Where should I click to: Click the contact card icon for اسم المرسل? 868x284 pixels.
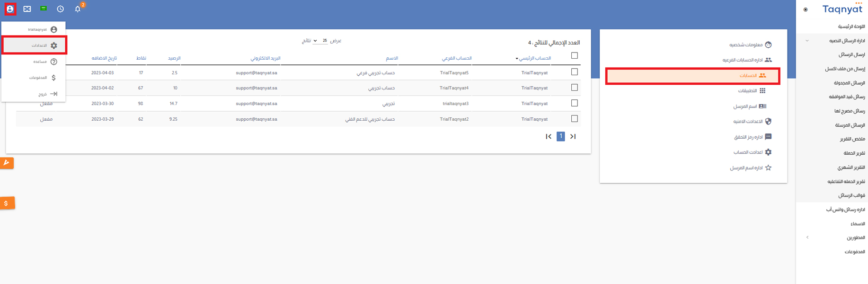[762, 106]
